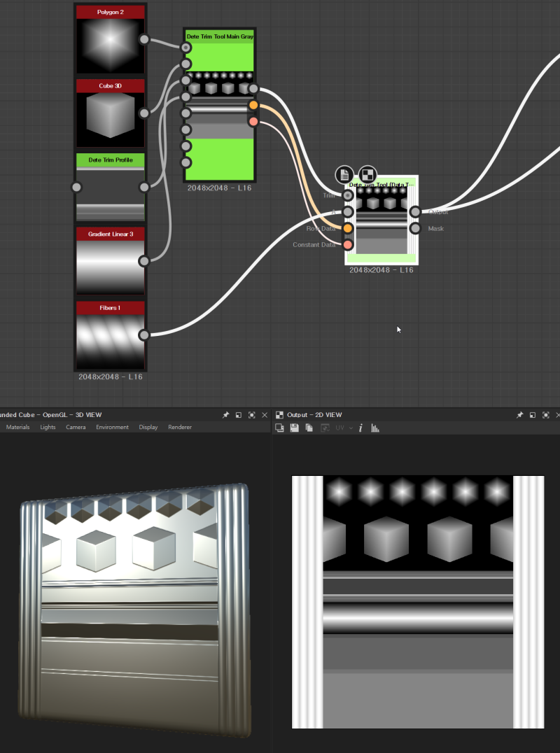Open the Camera menu in the 3D View
This screenshot has height=753, width=560.
76,427
